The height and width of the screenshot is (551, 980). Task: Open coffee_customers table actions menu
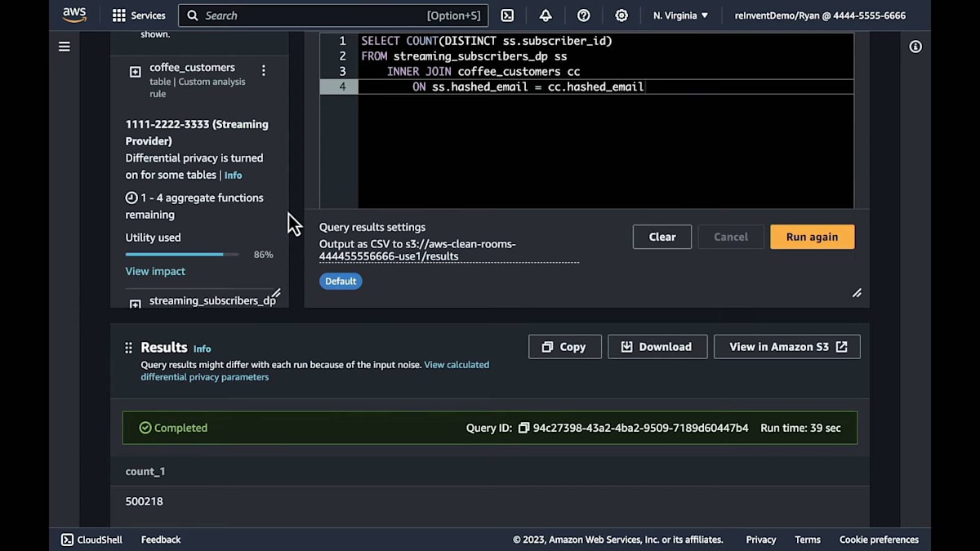point(263,71)
